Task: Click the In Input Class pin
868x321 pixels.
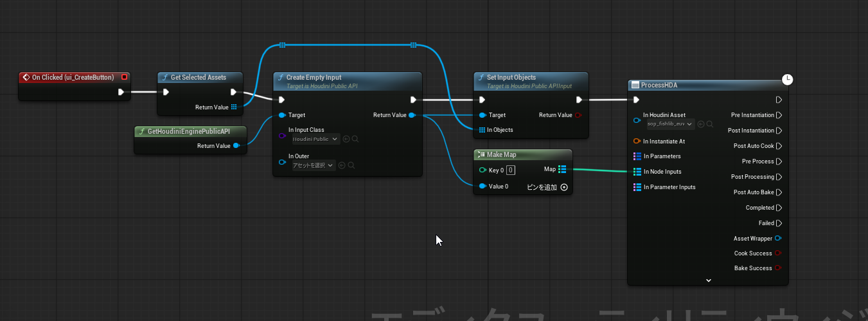Action: pyautogui.click(x=283, y=136)
